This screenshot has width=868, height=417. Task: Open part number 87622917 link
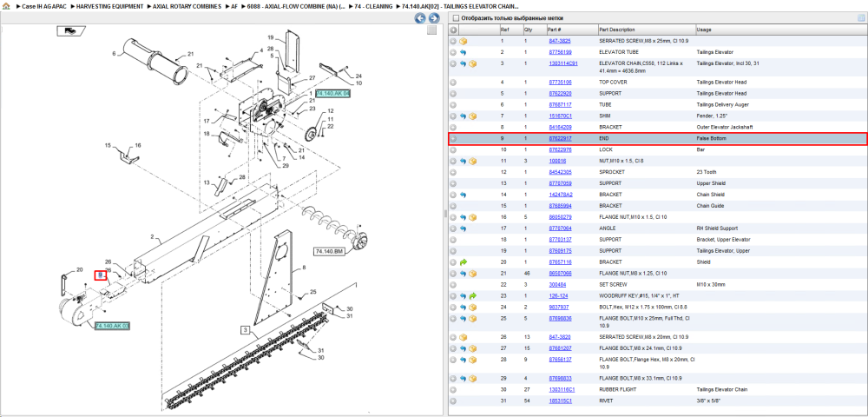[x=560, y=138]
